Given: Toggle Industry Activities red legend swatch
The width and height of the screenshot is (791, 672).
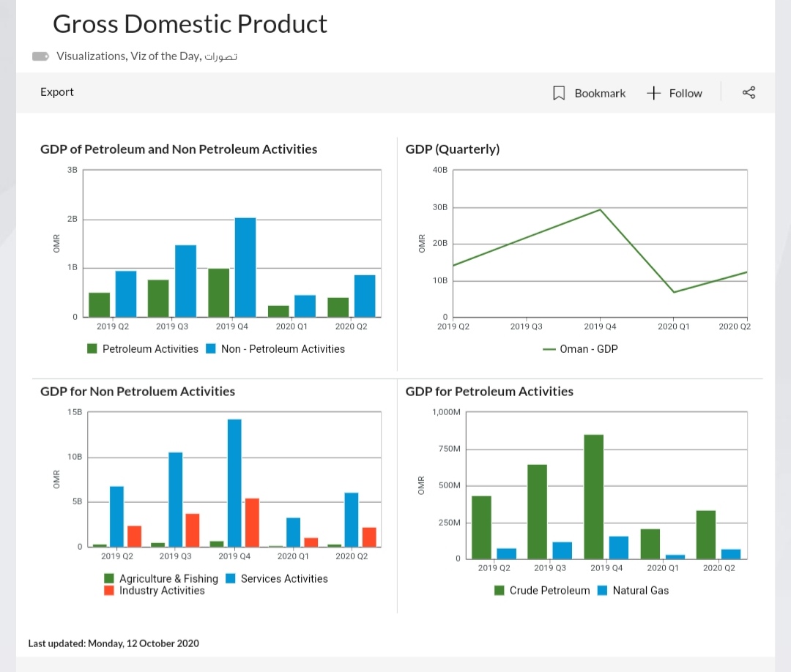Looking at the screenshot, I should click(109, 590).
